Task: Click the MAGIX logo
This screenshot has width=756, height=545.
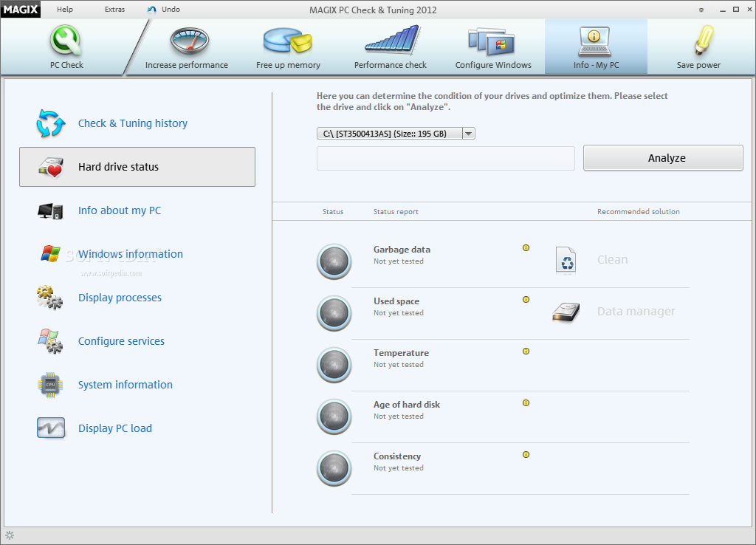Action: (21, 9)
